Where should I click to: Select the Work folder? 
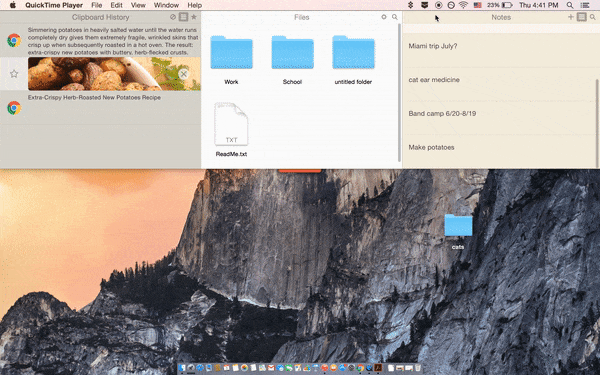[x=231, y=60]
